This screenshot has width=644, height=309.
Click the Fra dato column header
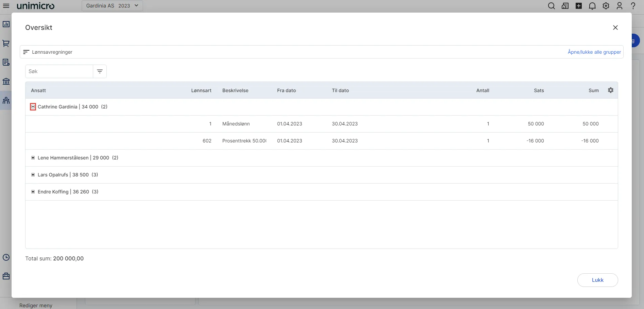coord(286,90)
